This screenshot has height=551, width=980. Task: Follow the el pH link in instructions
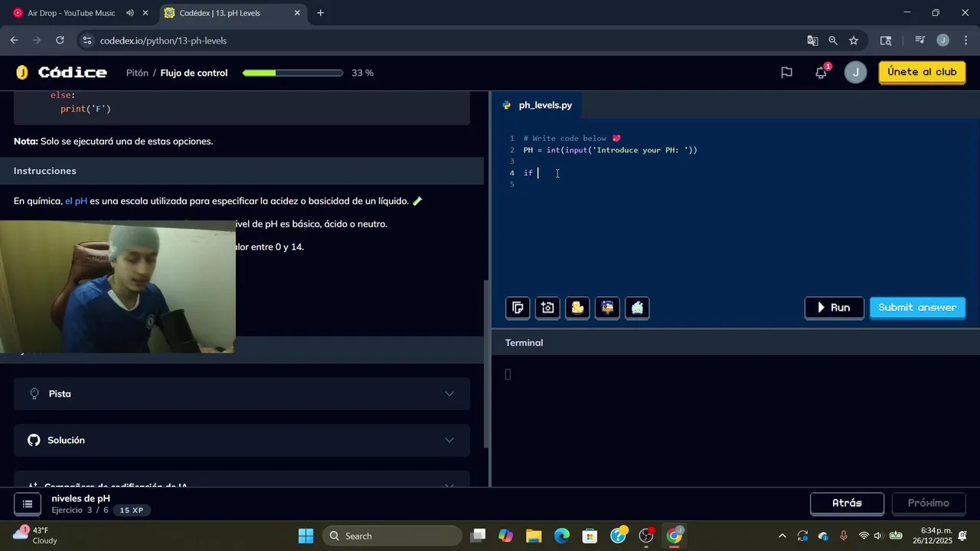pyautogui.click(x=77, y=201)
